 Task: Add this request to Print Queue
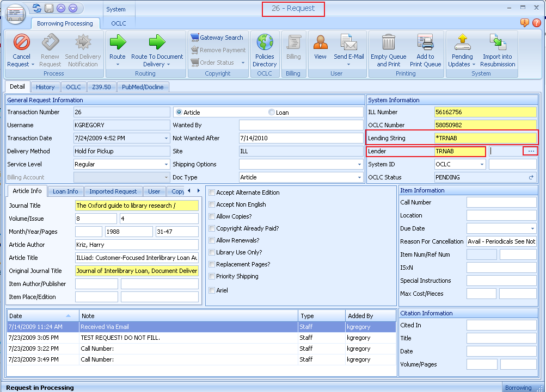coord(425,49)
